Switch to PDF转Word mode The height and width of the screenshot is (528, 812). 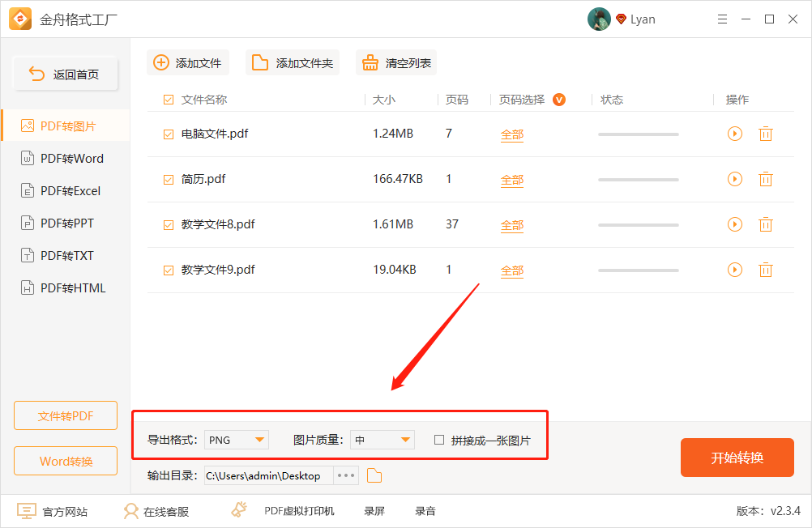(66, 159)
